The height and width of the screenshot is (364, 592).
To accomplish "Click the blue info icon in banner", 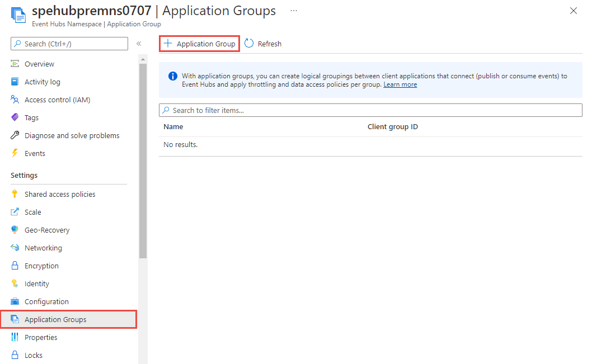I will [172, 76].
